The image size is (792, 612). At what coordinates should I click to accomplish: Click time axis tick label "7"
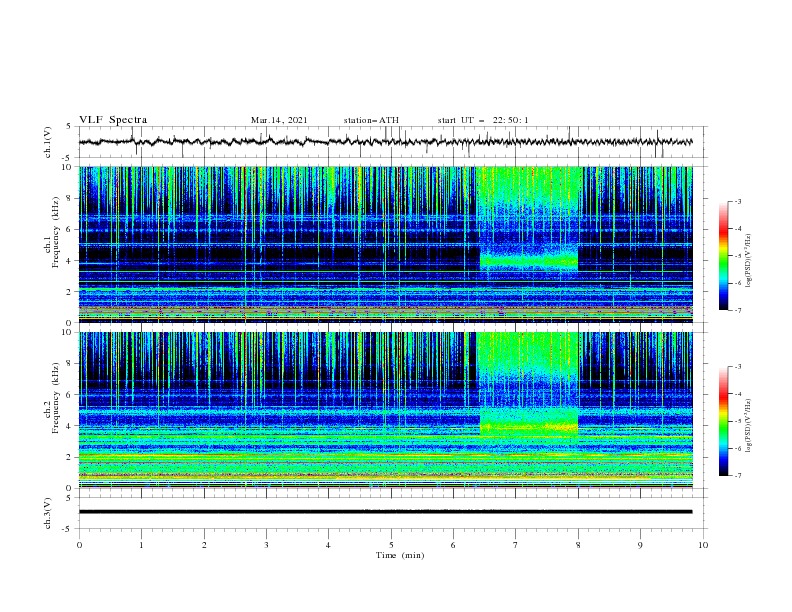pos(516,545)
